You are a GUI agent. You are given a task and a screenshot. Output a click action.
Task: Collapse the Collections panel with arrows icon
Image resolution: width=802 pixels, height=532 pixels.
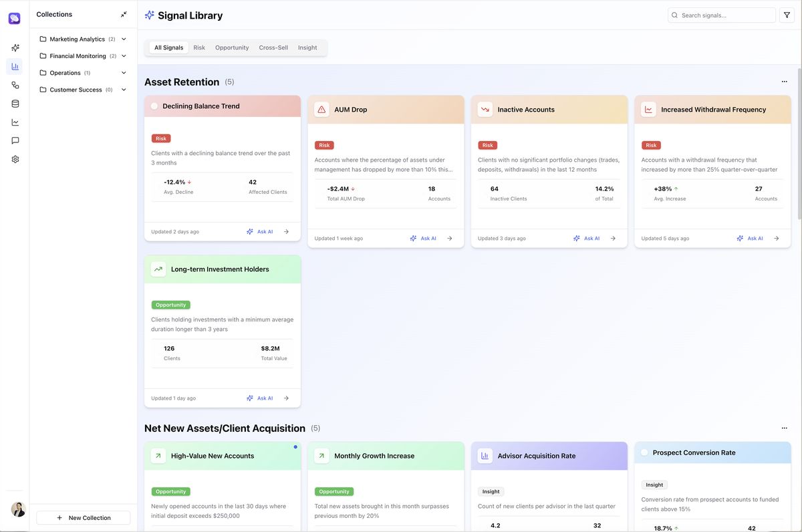tap(124, 14)
